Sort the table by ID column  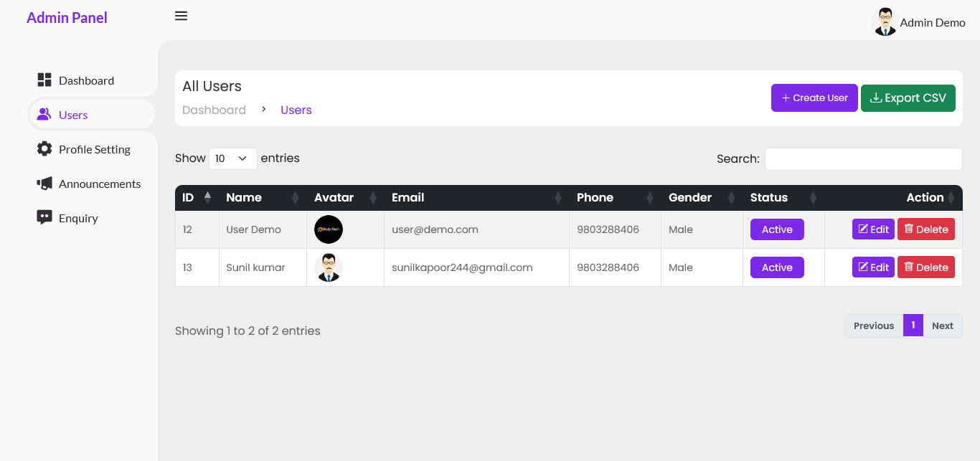194,198
